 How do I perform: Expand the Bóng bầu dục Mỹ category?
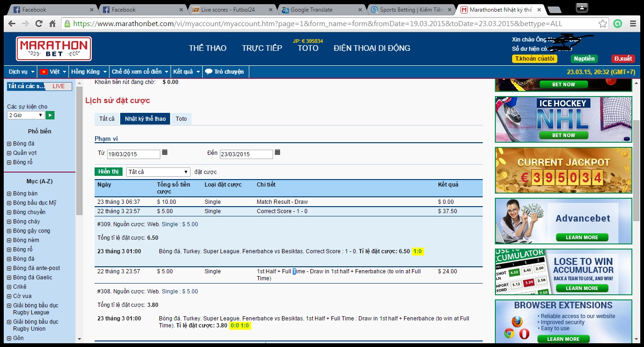click(9, 203)
